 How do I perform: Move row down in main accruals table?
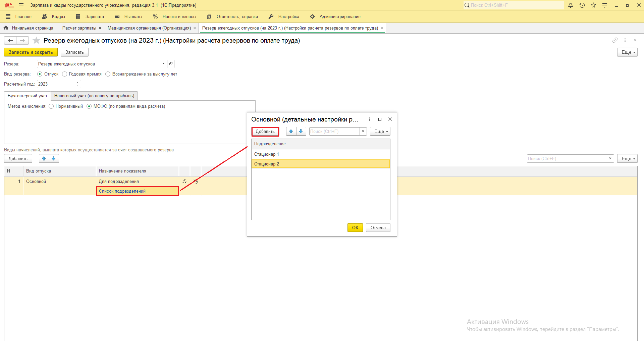pyautogui.click(x=54, y=159)
